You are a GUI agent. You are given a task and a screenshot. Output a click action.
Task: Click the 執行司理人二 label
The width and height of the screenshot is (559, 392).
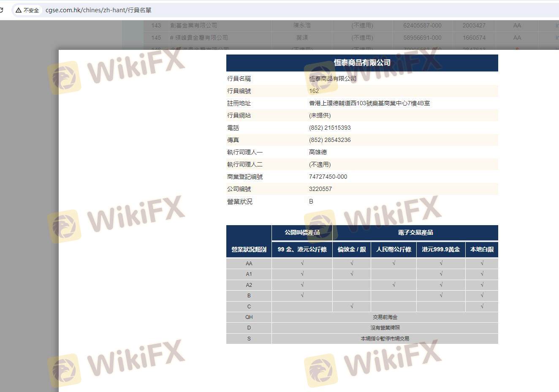pos(245,164)
